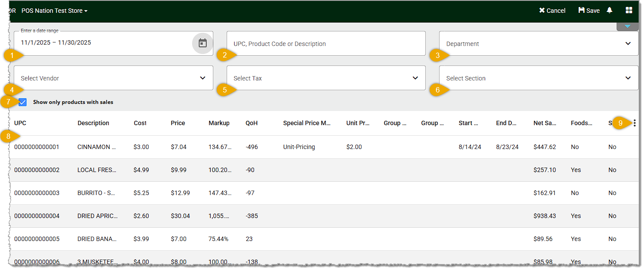Open the grid apps menu icon

629,10
